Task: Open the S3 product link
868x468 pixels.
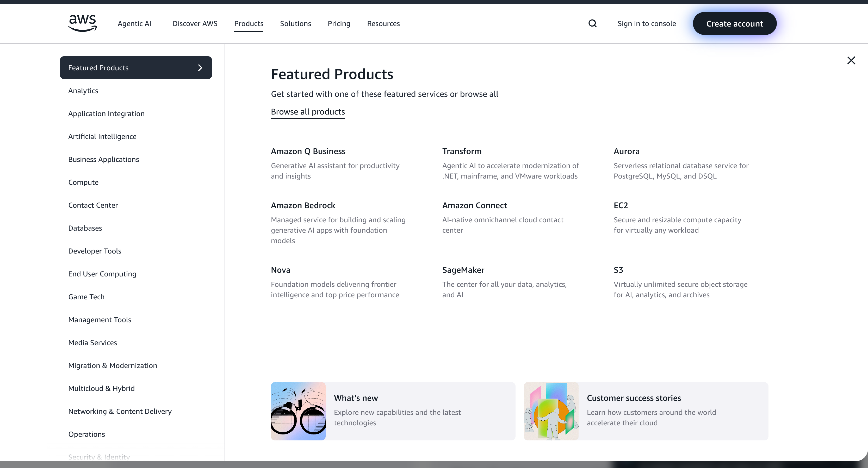Action: (618, 270)
